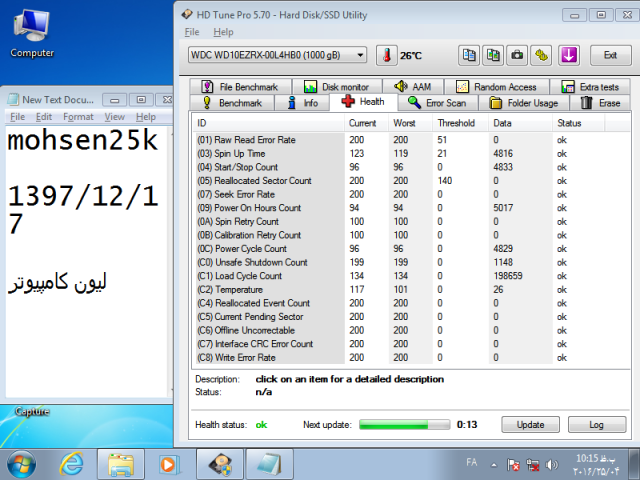Image resolution: width=640 pixels, height=480 pixels.
Task: Expand the WDC WD10EZRX drive selector dropdown
Action: point(359,55)
